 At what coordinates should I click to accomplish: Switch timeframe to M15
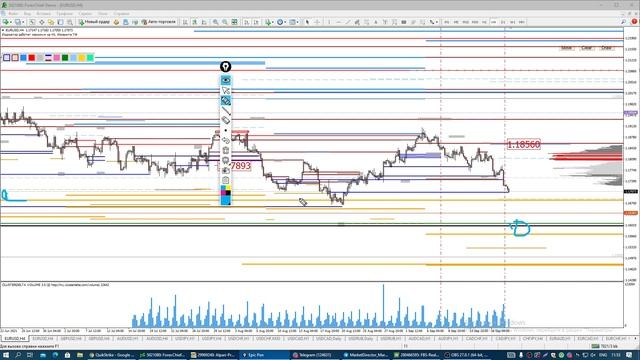[465, 22]
